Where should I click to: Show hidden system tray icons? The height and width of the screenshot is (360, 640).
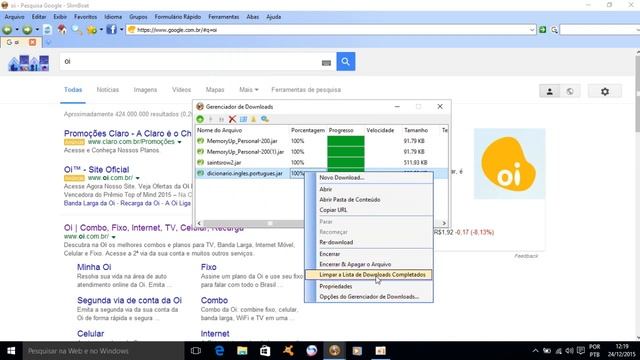(535, 351)
